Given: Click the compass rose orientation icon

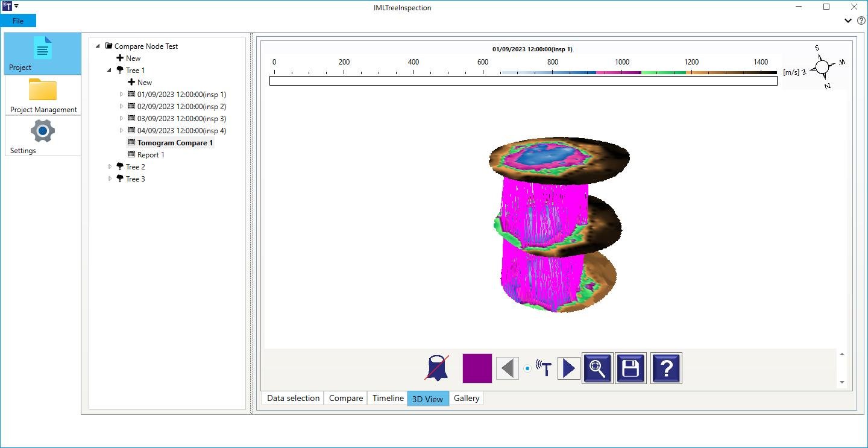Looking at the screenshot, I should (x=823, y=66).
